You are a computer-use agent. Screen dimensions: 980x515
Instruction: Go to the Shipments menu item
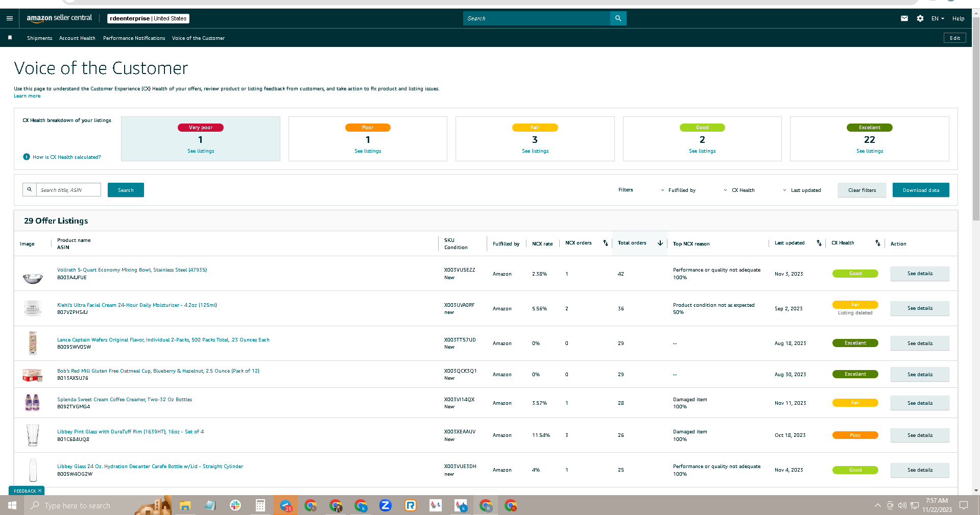click(x=39, y=38)
